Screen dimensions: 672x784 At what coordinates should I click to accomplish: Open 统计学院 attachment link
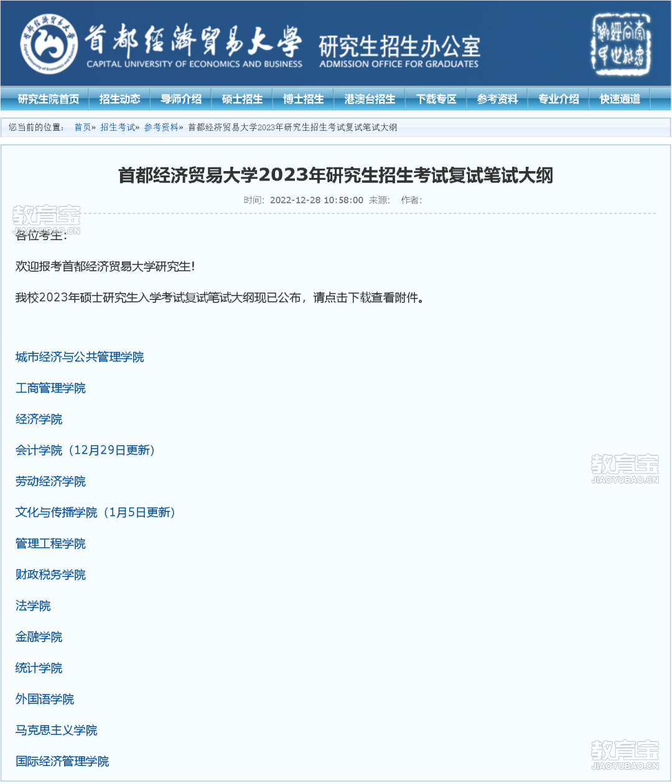[x=39, y=668]
